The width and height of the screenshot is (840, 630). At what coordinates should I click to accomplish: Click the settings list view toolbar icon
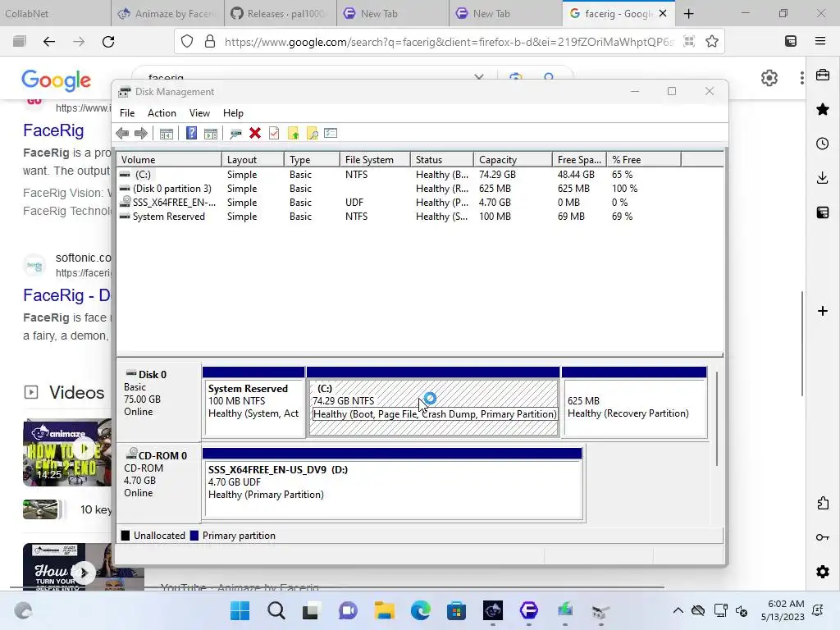tap(331, 133)
